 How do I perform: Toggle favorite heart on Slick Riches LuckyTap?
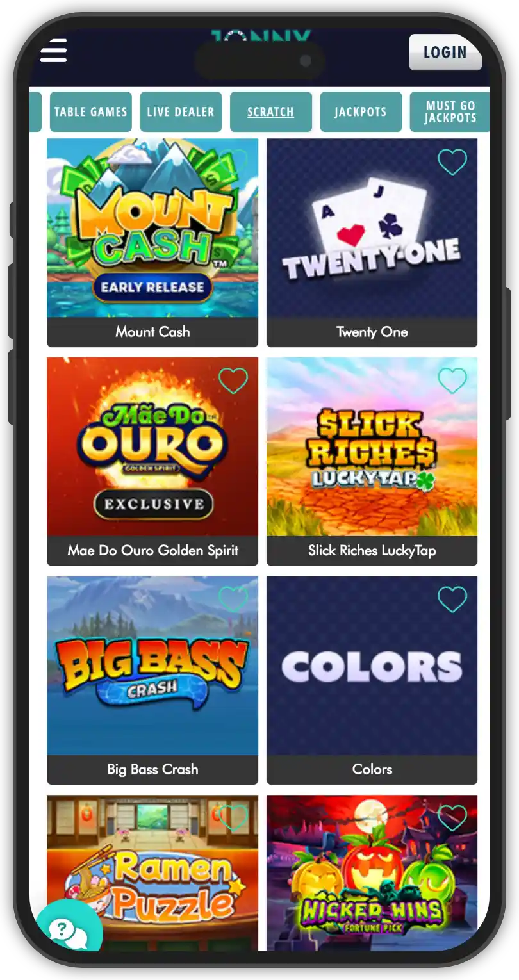tap(452, 380)
